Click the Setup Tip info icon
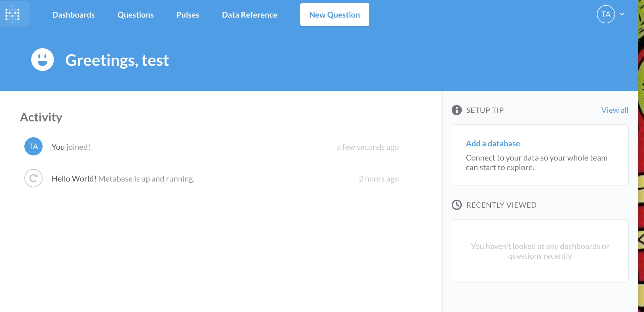The image size is (644, 312). point(457,110)
